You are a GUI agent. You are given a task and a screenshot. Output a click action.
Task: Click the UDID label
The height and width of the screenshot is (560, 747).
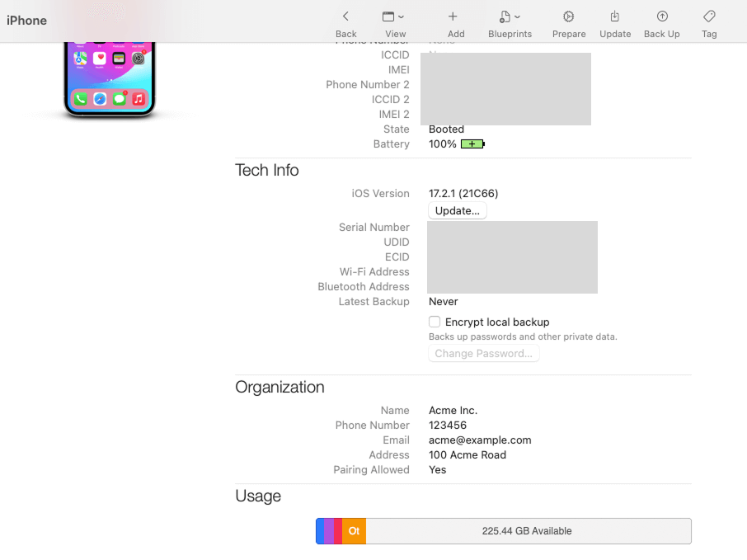click(397, 242)
